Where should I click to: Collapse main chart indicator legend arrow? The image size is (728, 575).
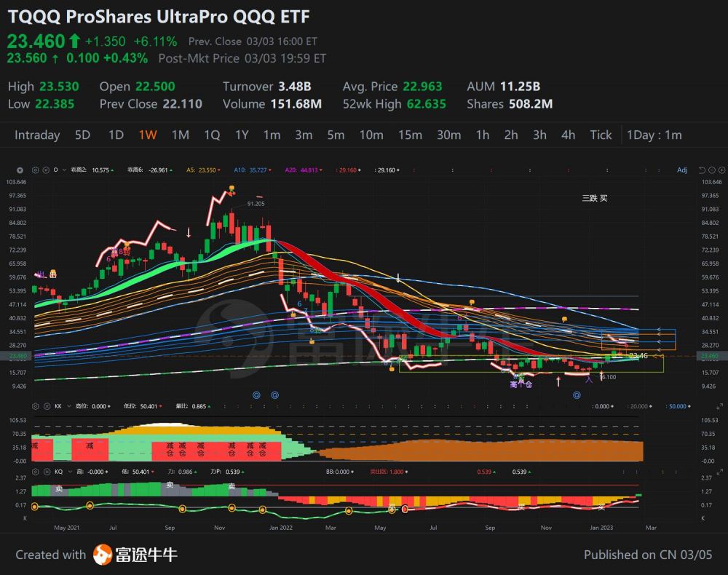pos(20,170)
